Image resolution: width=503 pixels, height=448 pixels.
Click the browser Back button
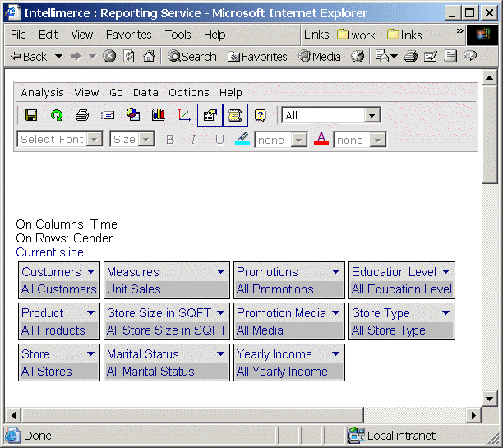(29, 57)
